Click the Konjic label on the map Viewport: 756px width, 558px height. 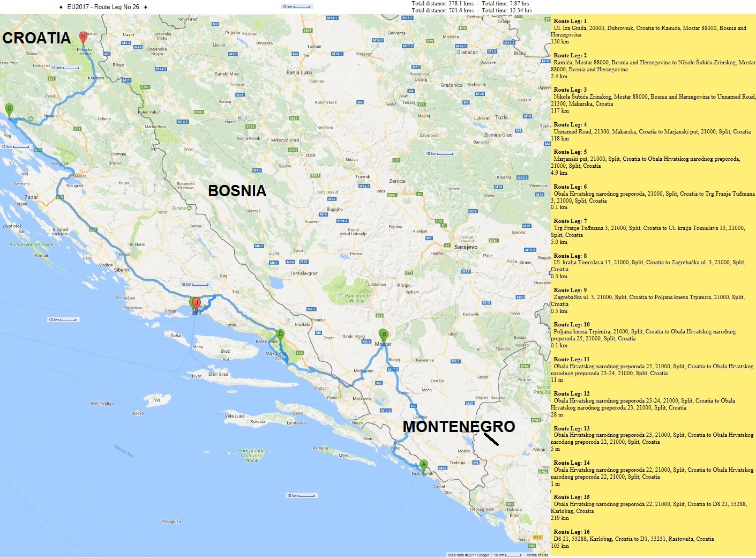click(x=404, y=285)
